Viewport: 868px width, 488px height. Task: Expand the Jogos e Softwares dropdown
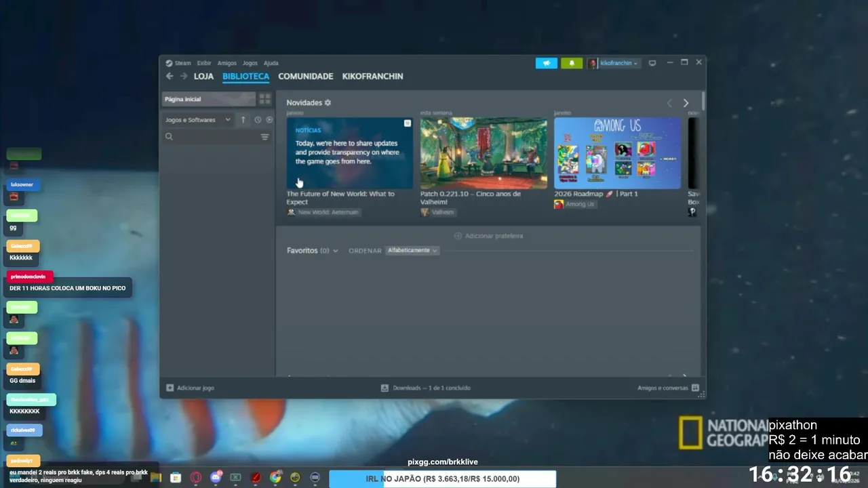click(197, 120)
